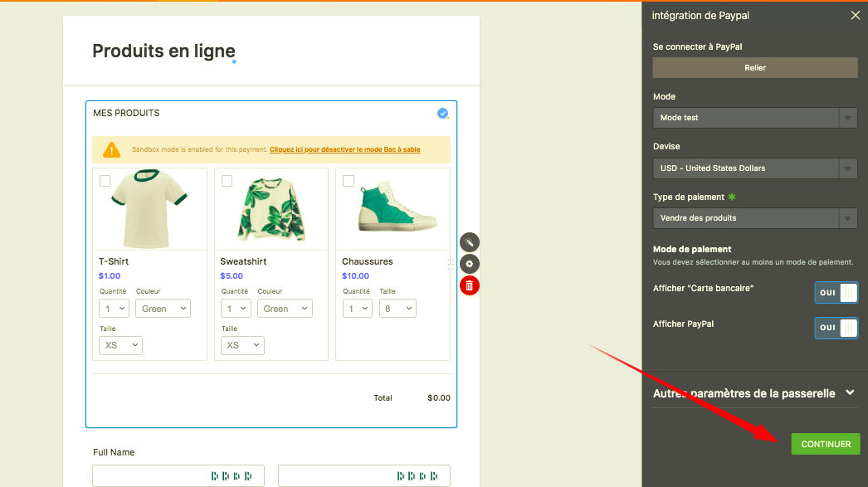Click the Sweatshirt product image
868x487 pixels.
coord(271,209)
